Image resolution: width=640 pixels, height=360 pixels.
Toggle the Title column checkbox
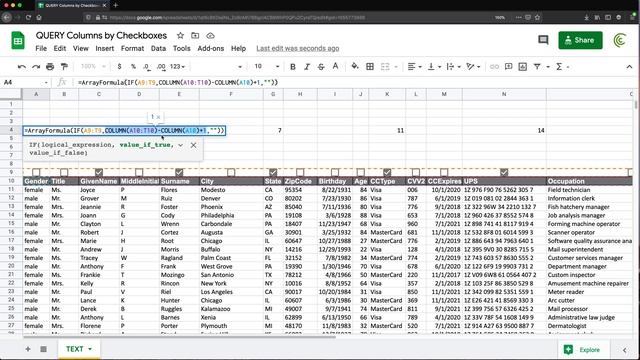pyautogui.click(x=64, y=172)
